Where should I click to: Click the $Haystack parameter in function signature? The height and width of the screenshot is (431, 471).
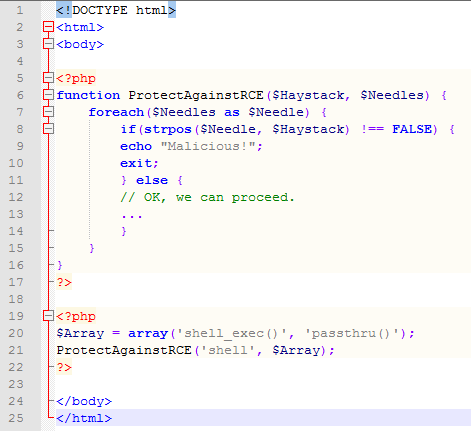[308, 95]
